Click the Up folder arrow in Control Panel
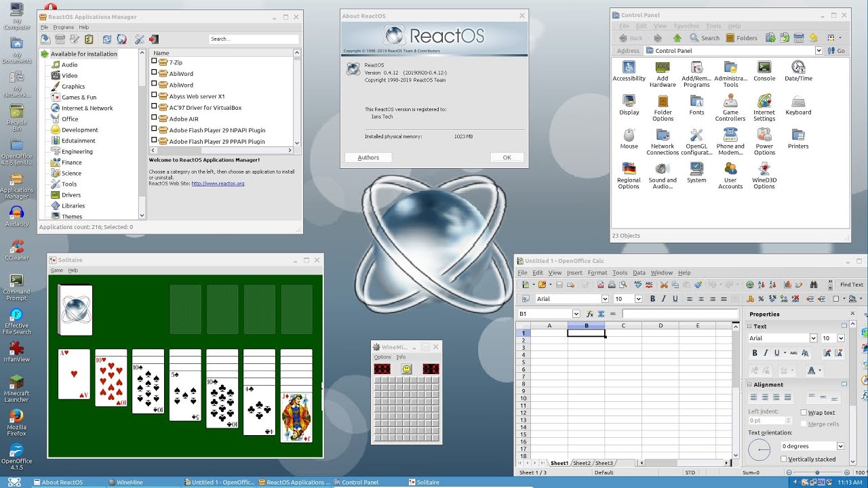The width and height of the screenshot is (868, 488). tap(677, 38)
